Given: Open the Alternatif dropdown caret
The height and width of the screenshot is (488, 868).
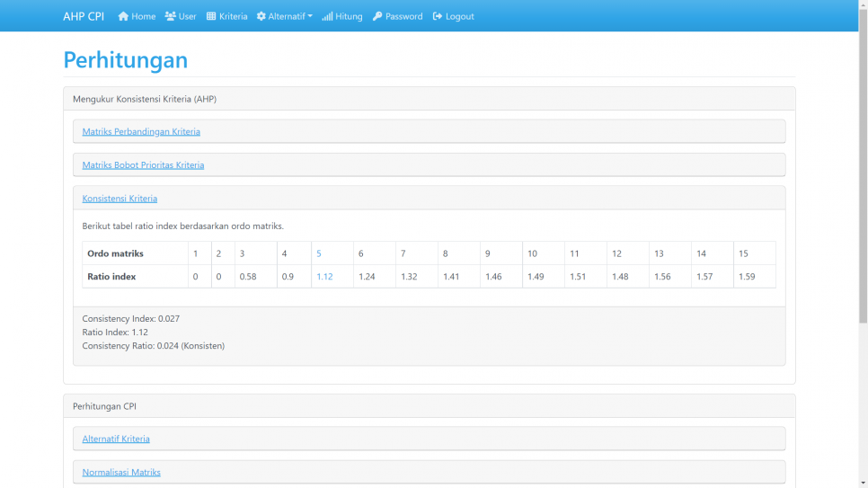Looking at the screenshot, I should coord(310,16).
